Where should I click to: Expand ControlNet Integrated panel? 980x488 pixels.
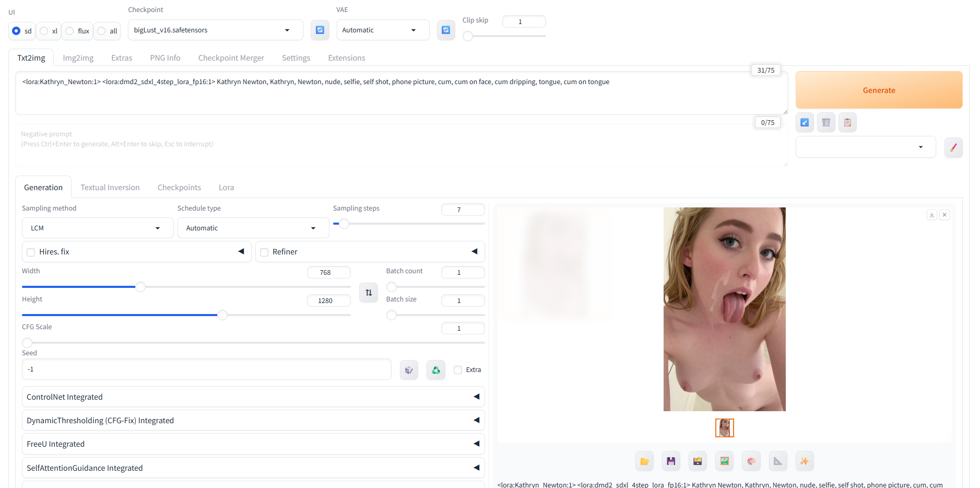click(x=253, y=397)
